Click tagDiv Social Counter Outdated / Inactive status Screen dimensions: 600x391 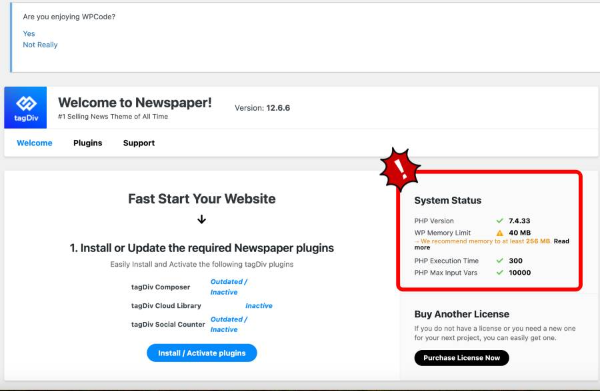(x=229, y=324)
